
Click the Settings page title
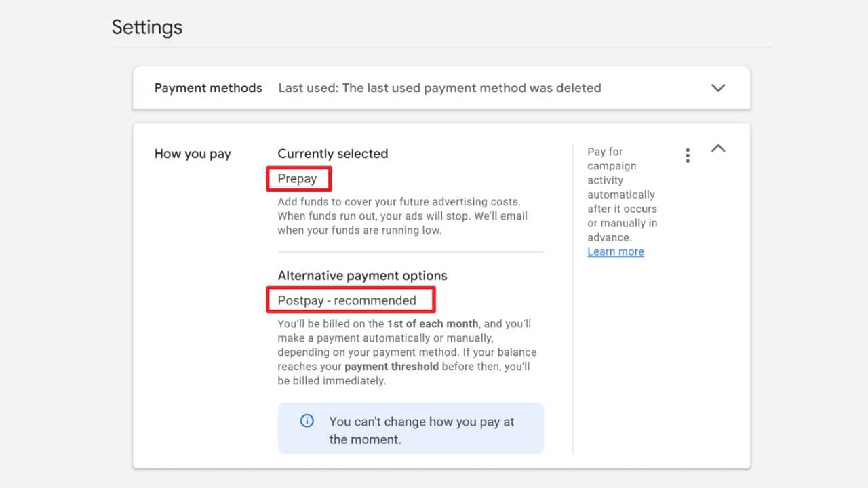[147, 27]
